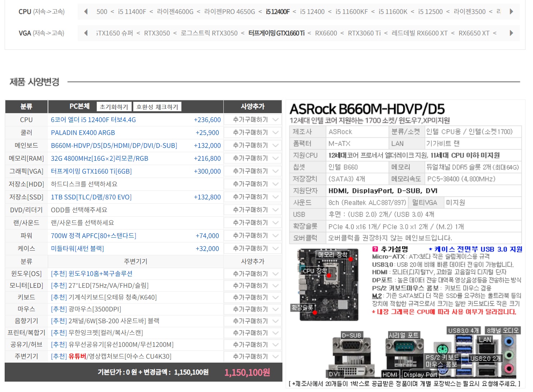
Task: Select i5 11400F in the CPU slider
Action: 132,11
